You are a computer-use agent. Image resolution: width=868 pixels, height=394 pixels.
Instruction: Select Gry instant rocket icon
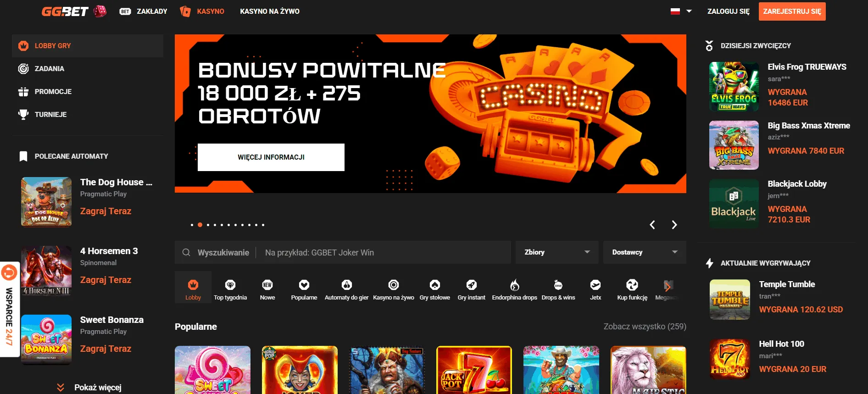coord(471,285)
